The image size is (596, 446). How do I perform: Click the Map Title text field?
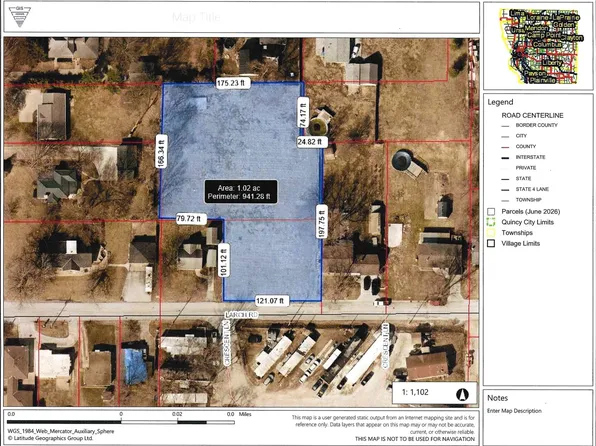click(196, 17)
